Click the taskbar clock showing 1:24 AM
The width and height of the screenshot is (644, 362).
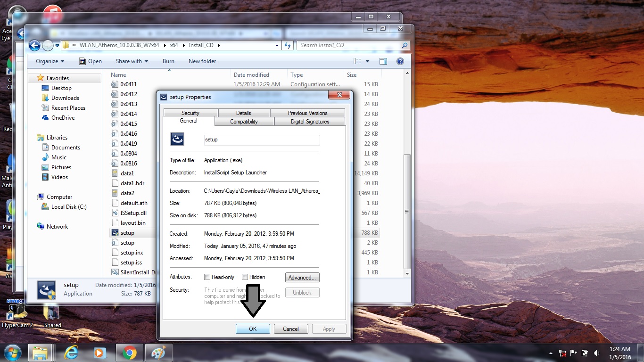620,353
